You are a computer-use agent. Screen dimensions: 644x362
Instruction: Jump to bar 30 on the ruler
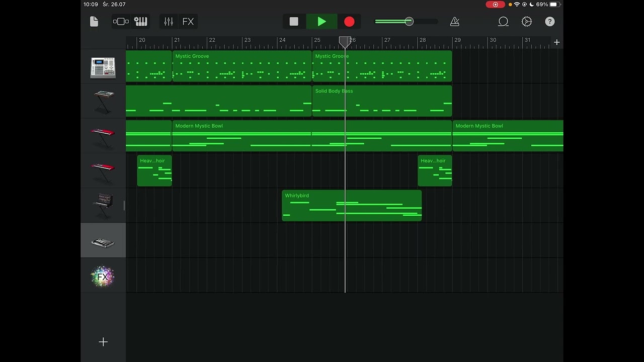pos(493,40)
